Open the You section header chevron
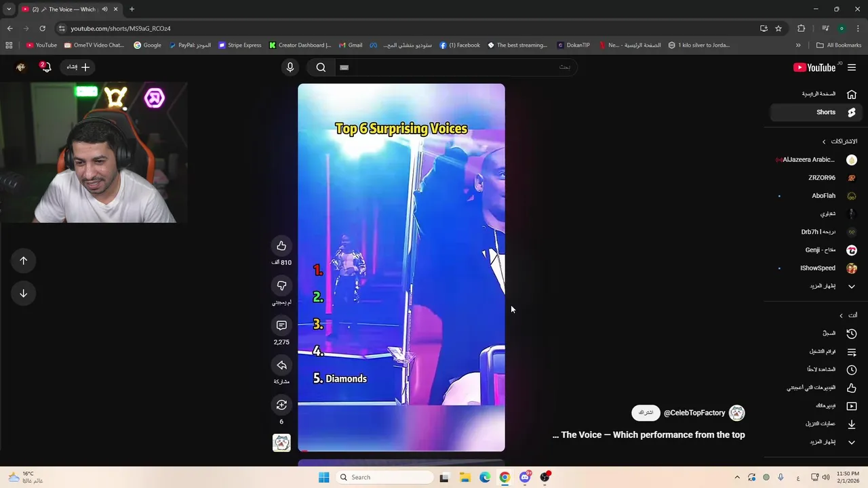Image resolution: width=868 pixels, height=488 pixels. (x=841, y=315)
